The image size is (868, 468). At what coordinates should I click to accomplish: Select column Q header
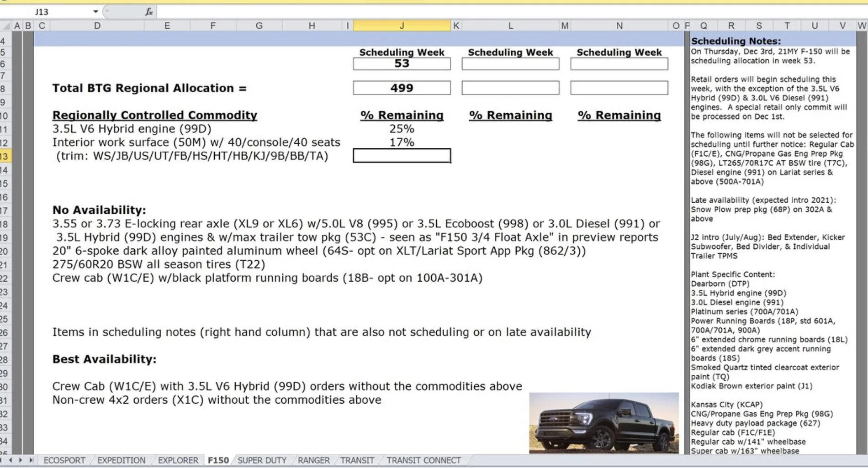pyautogui.click(x=704, y=26)
